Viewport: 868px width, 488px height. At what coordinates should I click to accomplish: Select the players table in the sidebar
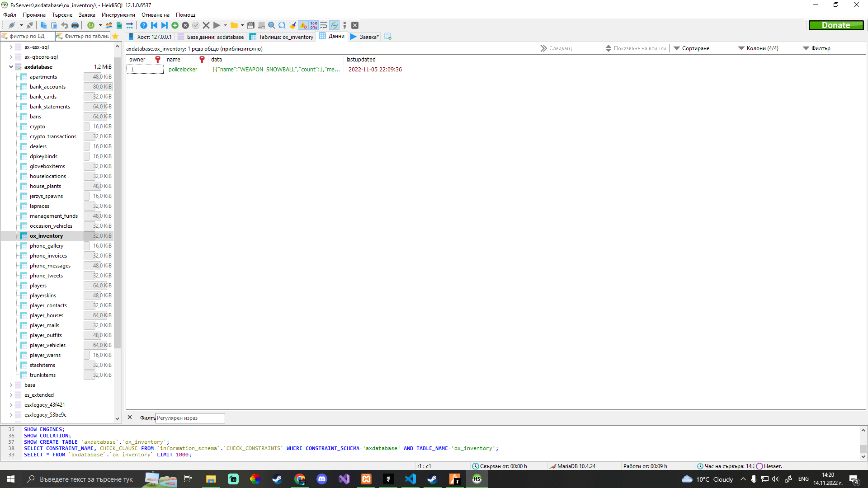click(38, 285)
